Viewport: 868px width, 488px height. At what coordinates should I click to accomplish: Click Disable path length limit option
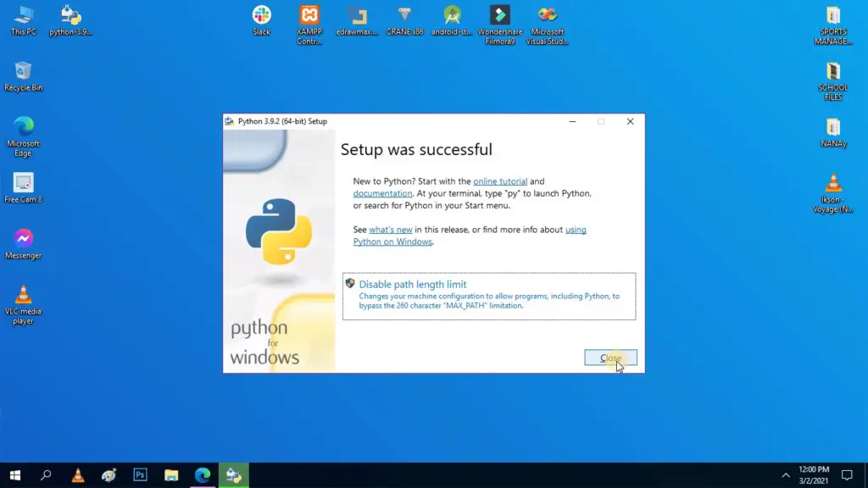click(x=489, y=296)
